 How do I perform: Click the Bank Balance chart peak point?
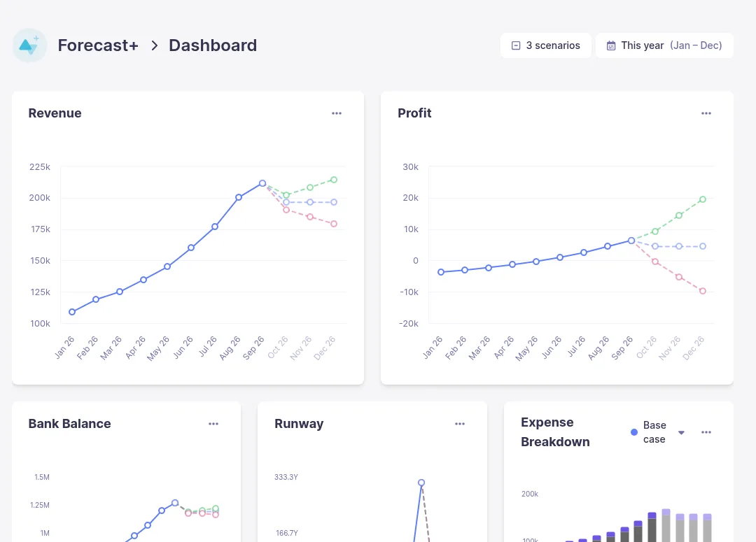[175, 503]
